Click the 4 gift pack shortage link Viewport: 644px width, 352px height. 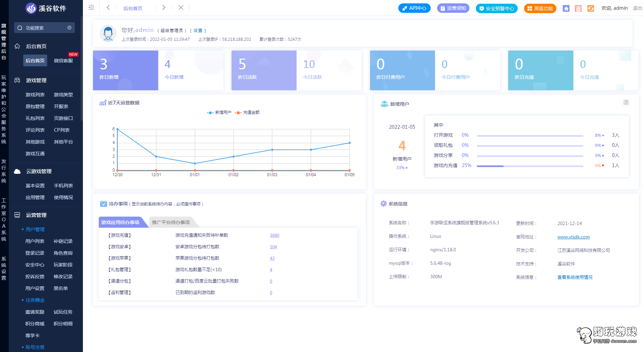tap(271, 270)
